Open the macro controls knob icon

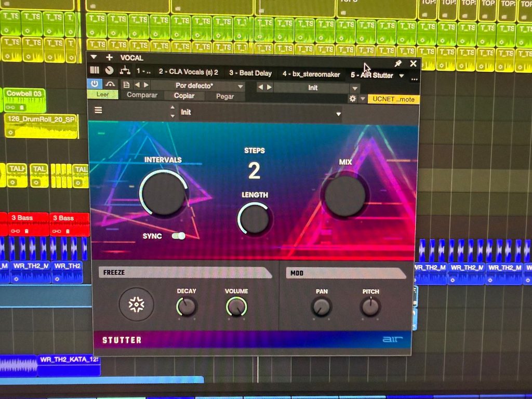(x=109, y=70)
